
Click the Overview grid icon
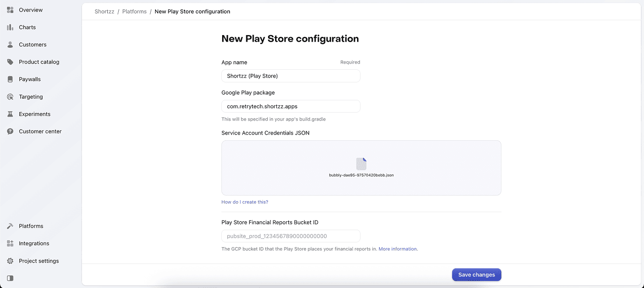point(10,10)
